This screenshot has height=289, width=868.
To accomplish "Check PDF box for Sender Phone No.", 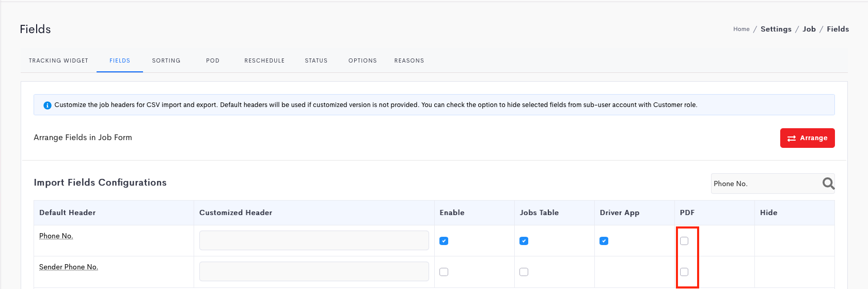I will point(684,272).
